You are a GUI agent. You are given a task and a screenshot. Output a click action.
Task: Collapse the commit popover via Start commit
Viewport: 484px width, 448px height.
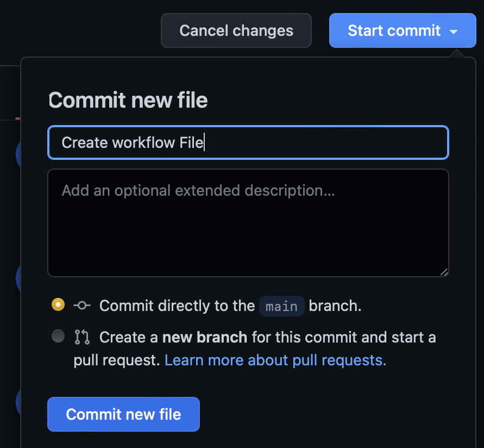click(403, 30)
